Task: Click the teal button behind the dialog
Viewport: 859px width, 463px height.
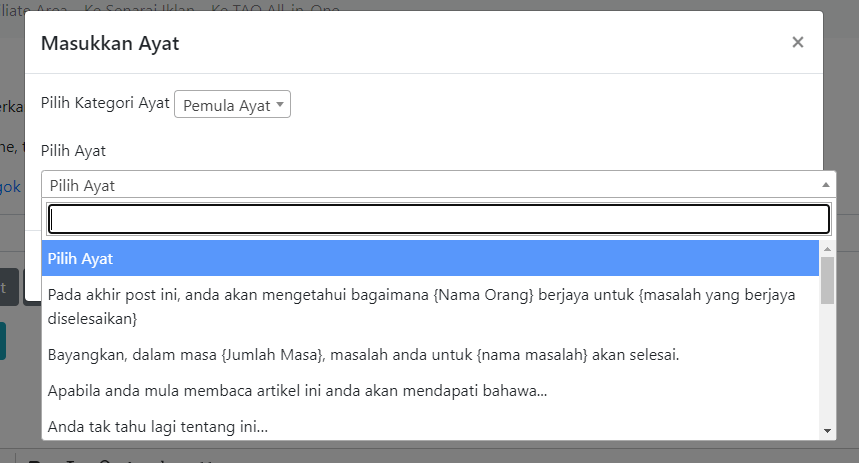Action: point(3,340)
